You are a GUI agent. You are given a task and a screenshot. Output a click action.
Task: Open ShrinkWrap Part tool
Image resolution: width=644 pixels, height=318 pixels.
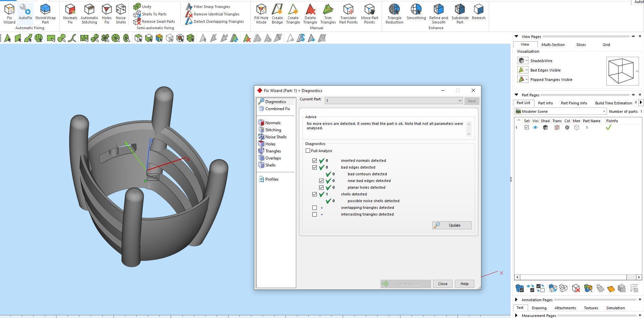pyautogui.click(x=45, y=14)
